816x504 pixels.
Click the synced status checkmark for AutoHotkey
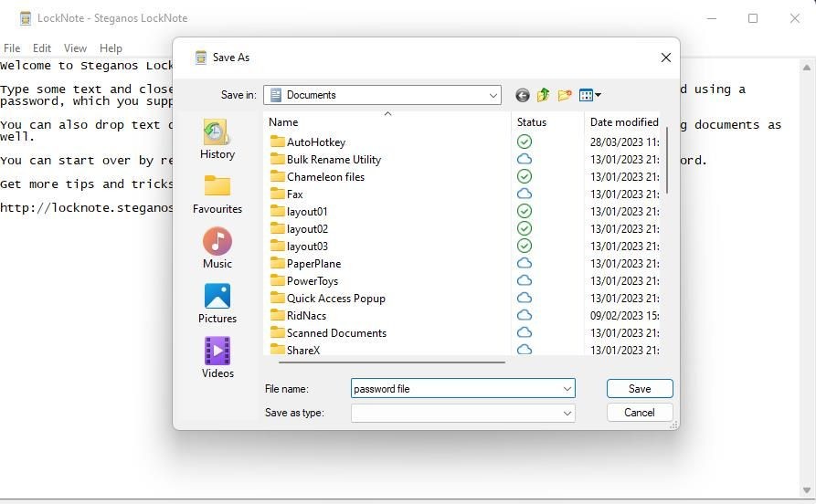[x=525, y=142]
